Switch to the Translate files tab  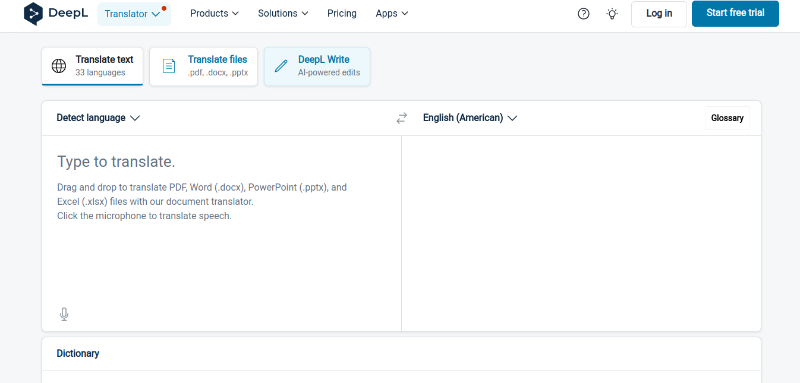(x=204, y=66)
